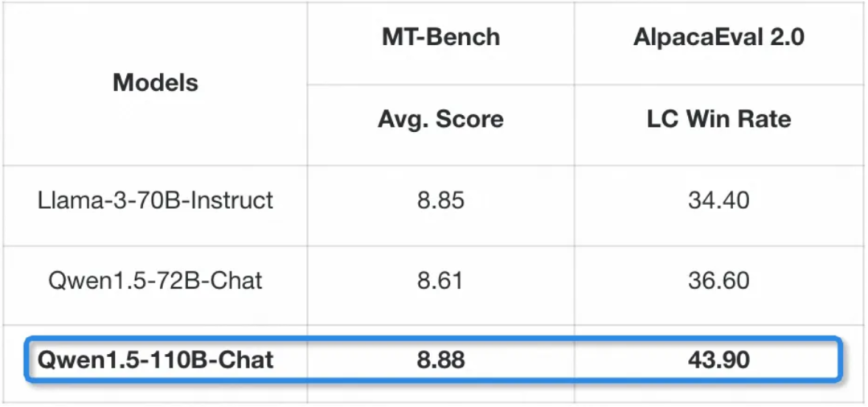868x407 pixels.
Task: Select the Qwen1.5-72B-Chat model cell
Action: 155,281
